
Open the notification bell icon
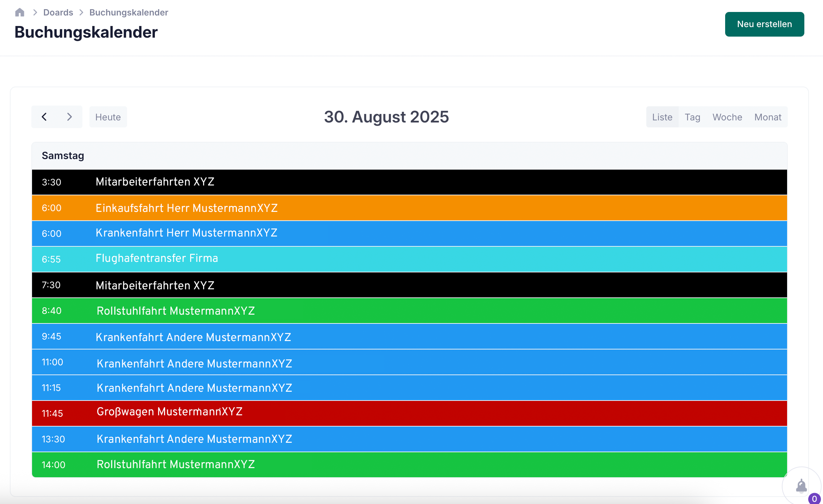click(x=801, y=486)
